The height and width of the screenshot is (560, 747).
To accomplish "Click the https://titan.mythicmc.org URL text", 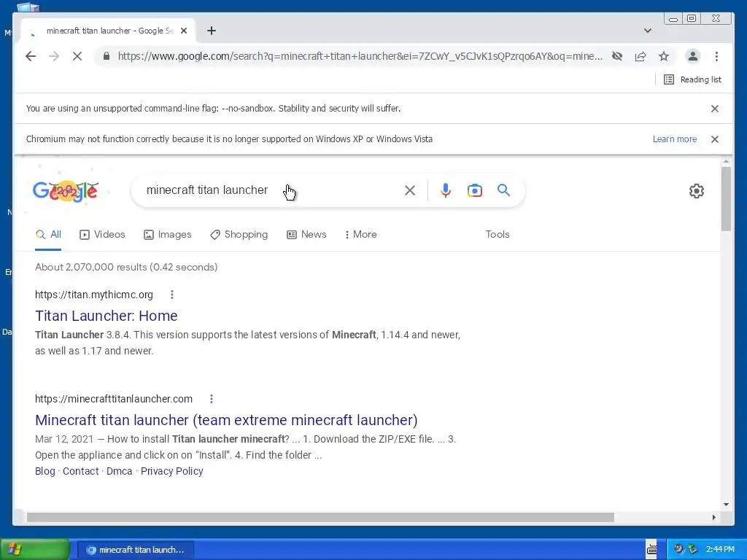I will (x=94, y=295).
